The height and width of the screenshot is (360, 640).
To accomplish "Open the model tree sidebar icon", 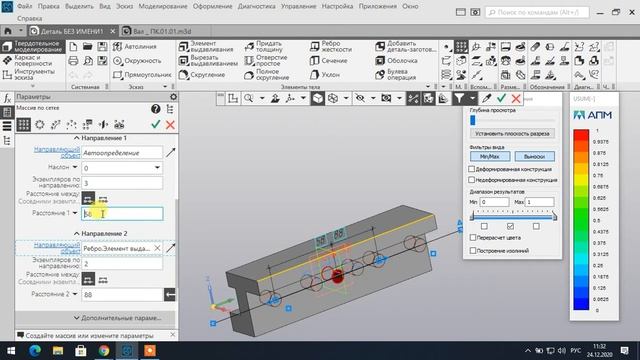I will coord(7,140).
